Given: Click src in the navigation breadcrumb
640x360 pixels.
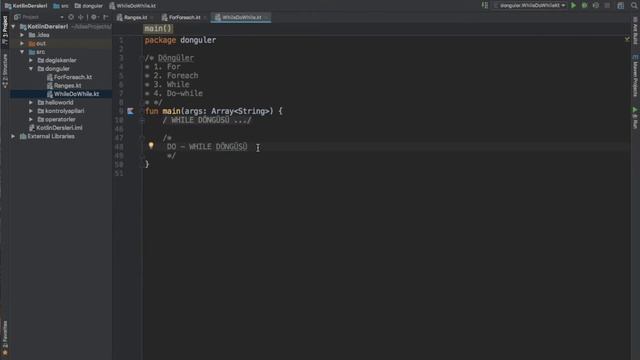Looking at the screenshot, I should point(61,6).
